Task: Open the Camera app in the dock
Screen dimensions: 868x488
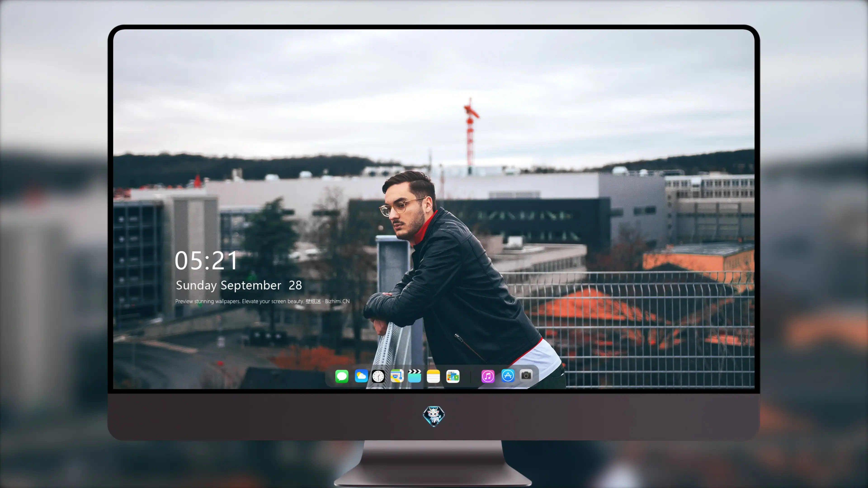Action: pos(526,375)
